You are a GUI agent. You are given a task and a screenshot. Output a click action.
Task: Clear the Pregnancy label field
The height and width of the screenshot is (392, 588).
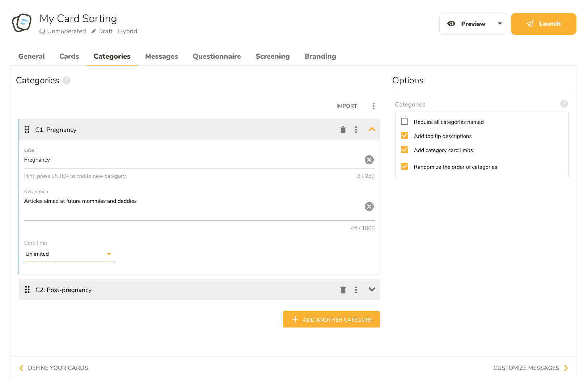[x=369, y=160]
